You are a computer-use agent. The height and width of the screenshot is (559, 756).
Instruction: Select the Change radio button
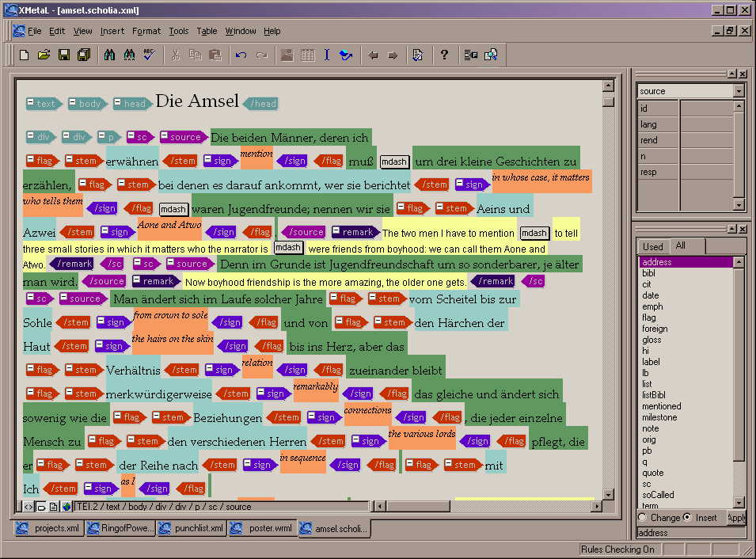tap(642, 517)
